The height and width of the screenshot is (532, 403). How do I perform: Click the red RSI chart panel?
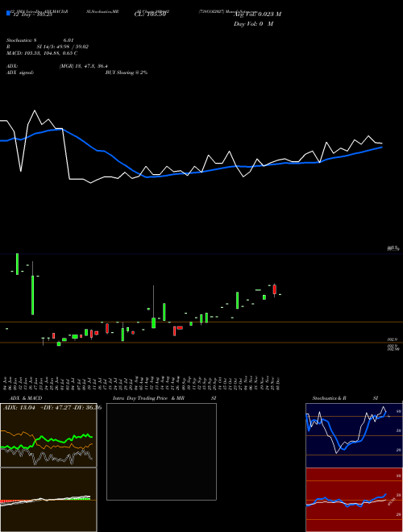354,500
